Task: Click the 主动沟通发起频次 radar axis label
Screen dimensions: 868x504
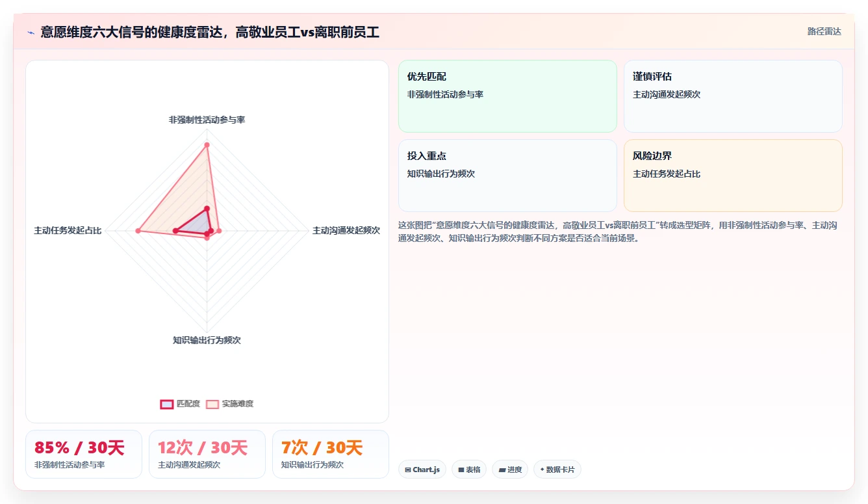Action: tap(346, 230)
